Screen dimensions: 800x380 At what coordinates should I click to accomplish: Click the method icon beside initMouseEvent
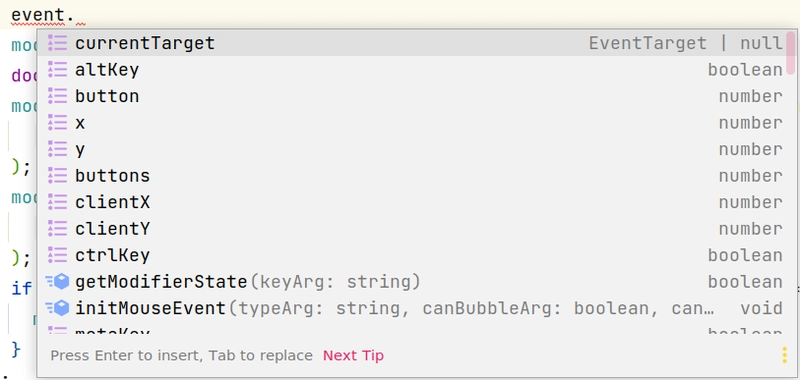coord(57,309)
